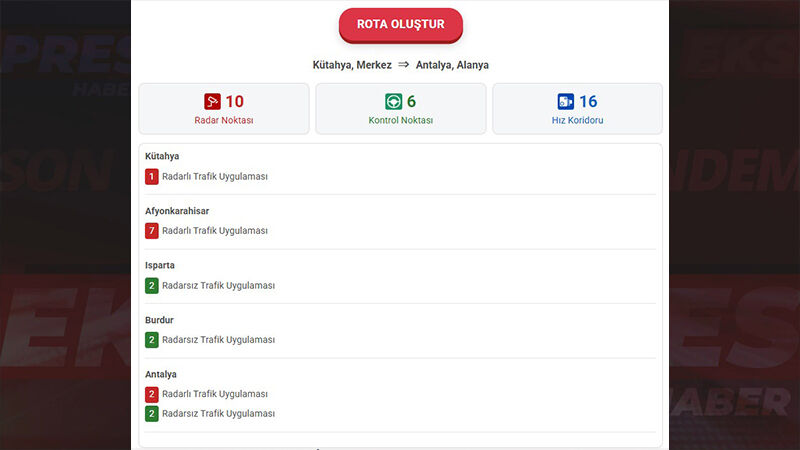Viewport: 800px width, 450px height.
Task: Open the Radar Noktası card label
Action: [223, 120]
